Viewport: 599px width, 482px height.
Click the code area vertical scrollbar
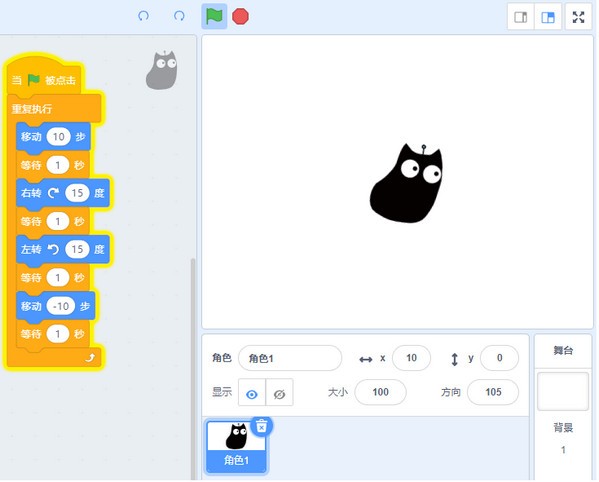[x=193, y=369]
